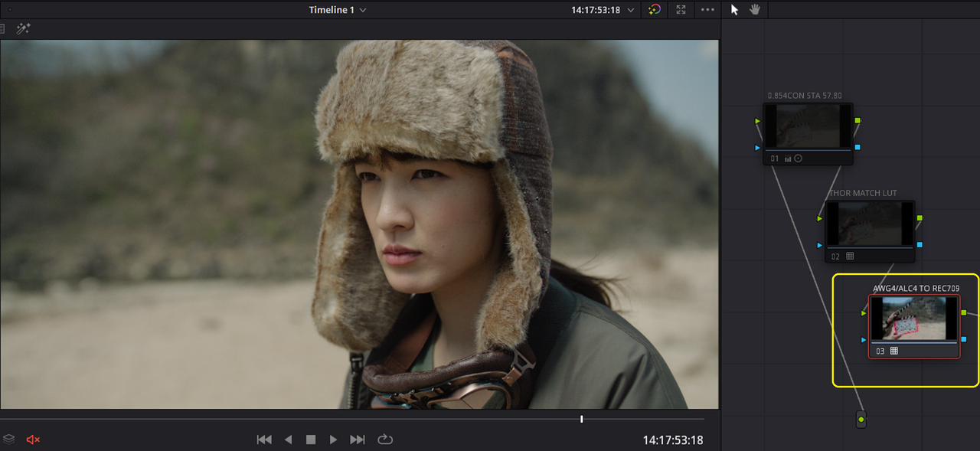Select node 01 thumbnail in node graph
980x451 pixels.
pyautogui.click(x=807, y=126)
